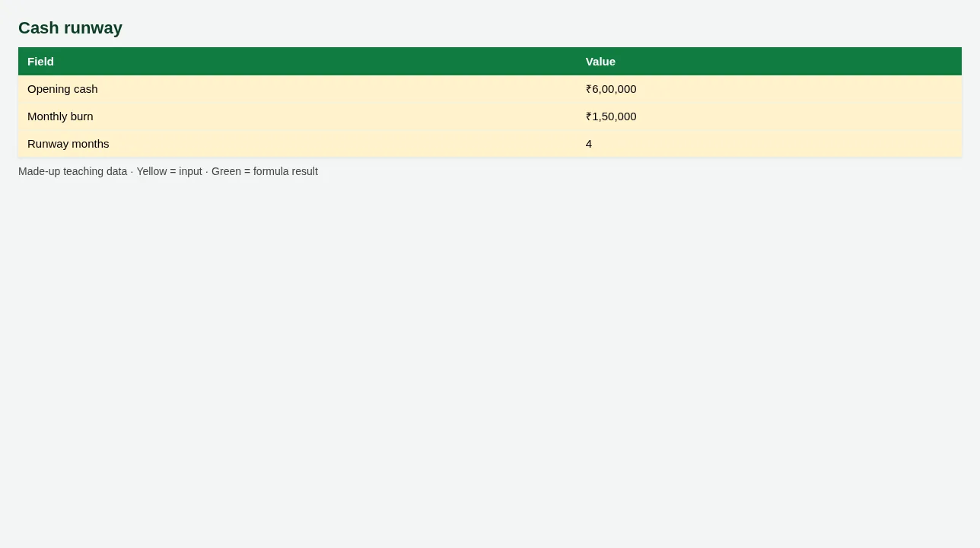Click the rupee symbol before 6,00,000
Screen dimensions: 980x548
click(589, 89)
